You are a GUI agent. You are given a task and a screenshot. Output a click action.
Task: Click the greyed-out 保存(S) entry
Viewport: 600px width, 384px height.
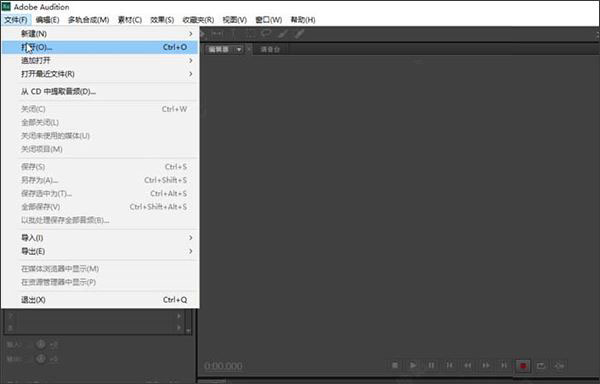(x=100, y=167)
